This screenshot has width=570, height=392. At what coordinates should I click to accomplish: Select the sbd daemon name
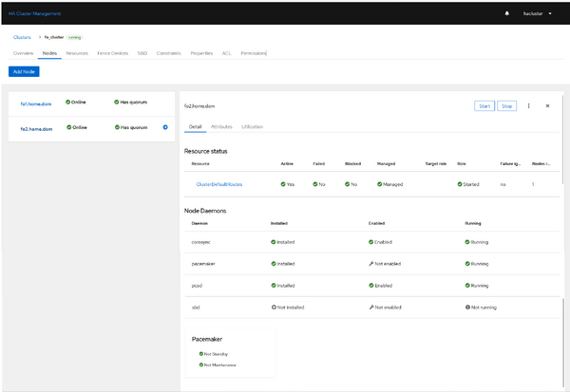(196, 308)
